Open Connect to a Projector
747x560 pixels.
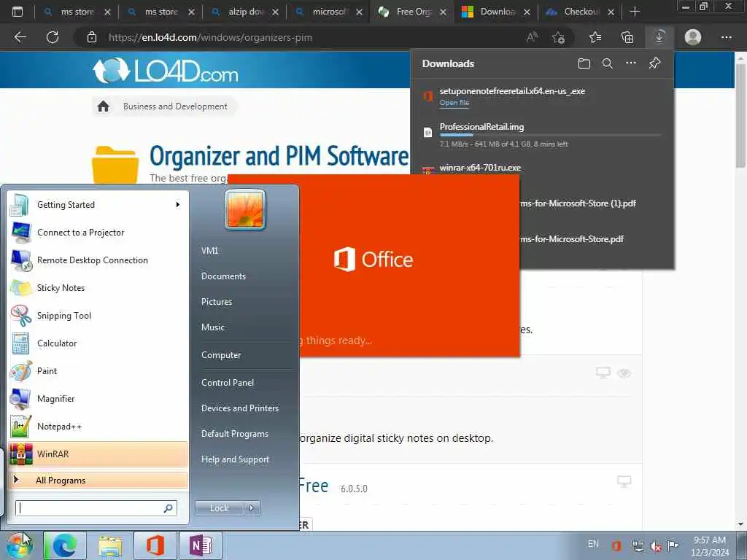point(98,233)
